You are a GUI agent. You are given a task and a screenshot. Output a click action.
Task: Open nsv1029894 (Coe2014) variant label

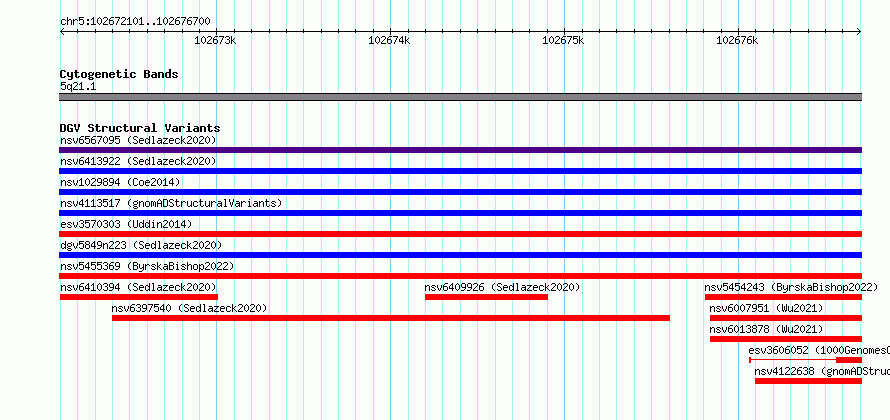click(120, 182)
